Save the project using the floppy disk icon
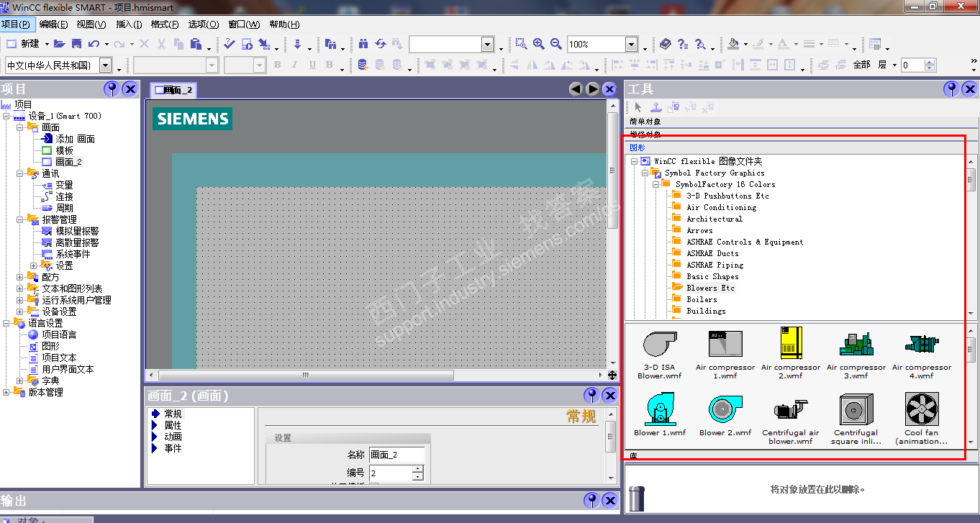Image resolution: width=980 pixels, height=523 pixels. (76, 44)
